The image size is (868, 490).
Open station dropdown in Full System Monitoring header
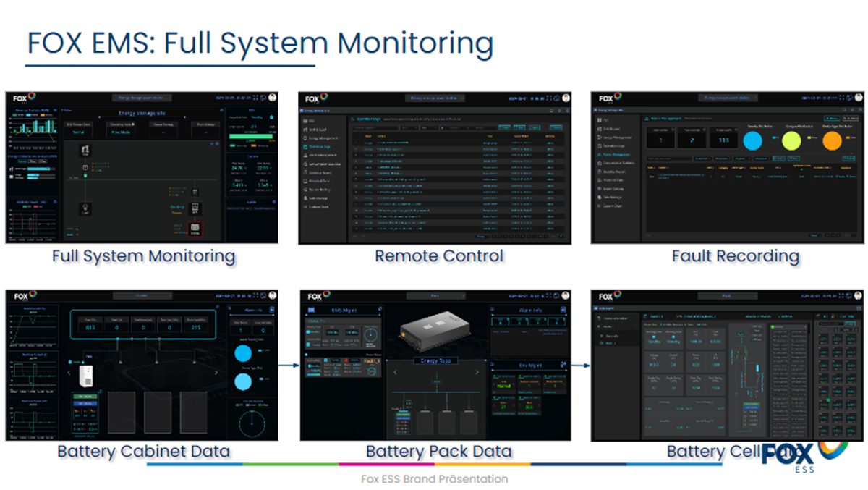(x=141, y=98)
